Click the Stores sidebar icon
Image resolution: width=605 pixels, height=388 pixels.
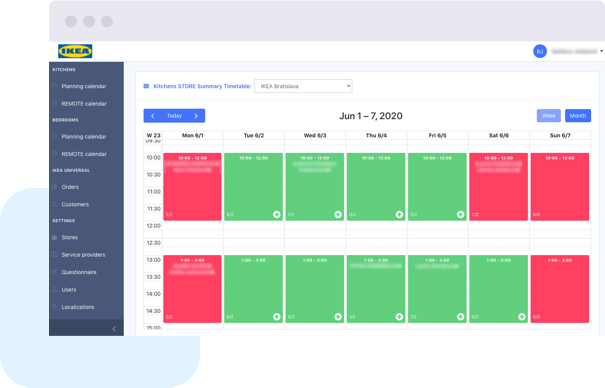(x=54, y=237)
